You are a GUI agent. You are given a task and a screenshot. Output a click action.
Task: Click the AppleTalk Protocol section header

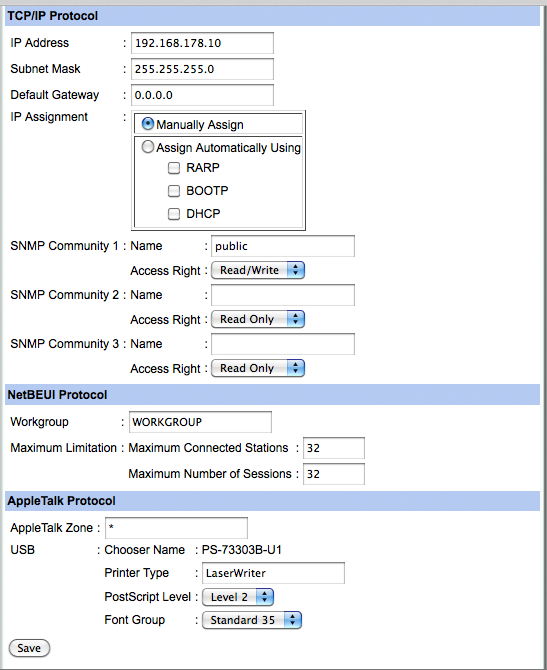tap(273, 501)
